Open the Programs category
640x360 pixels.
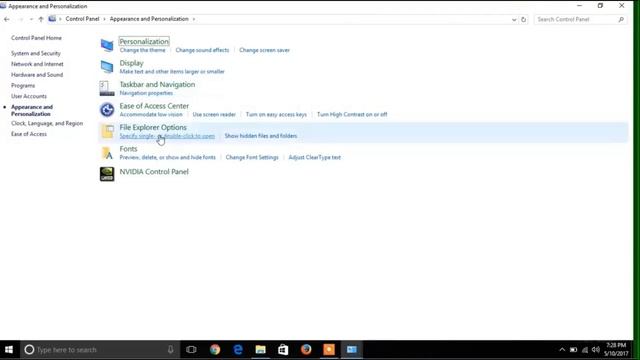point(23,86)
